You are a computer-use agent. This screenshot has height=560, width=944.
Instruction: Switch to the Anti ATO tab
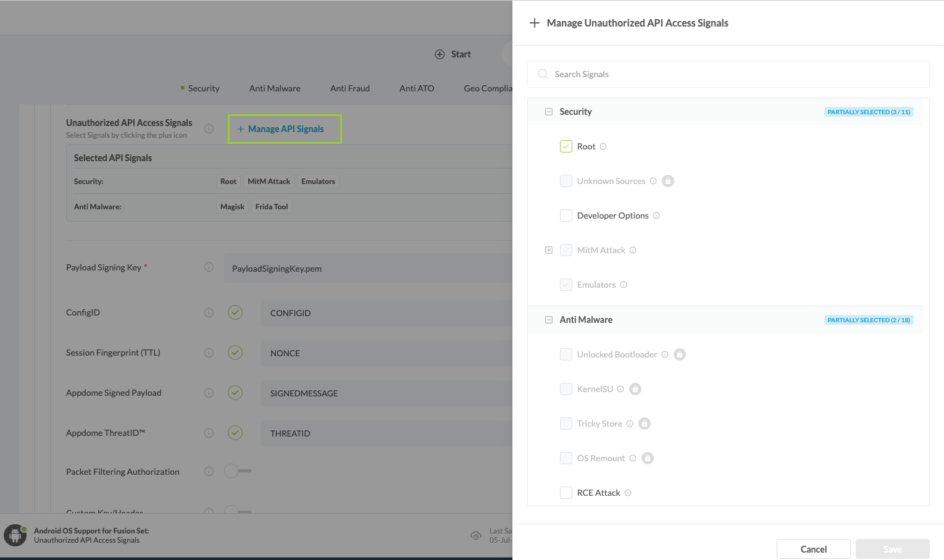417,88
